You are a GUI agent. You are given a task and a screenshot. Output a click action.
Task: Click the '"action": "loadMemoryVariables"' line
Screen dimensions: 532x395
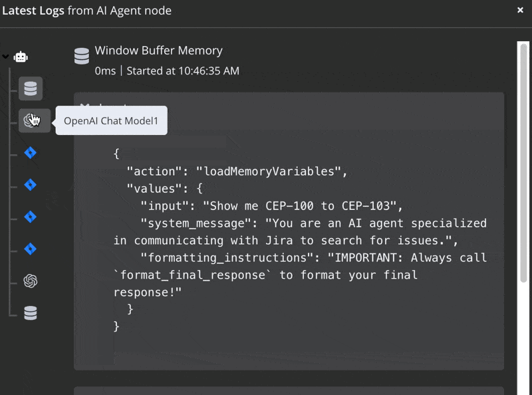pos(237,172)
